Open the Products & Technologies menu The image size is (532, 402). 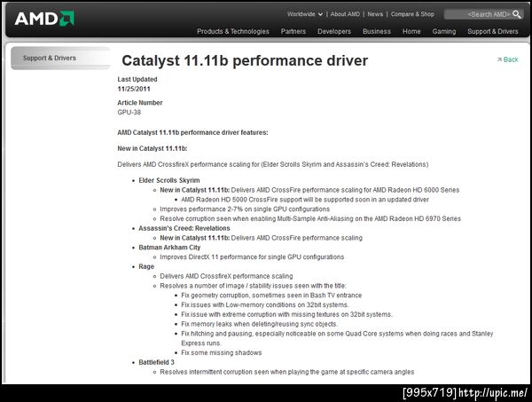click(x=232, y=31)
